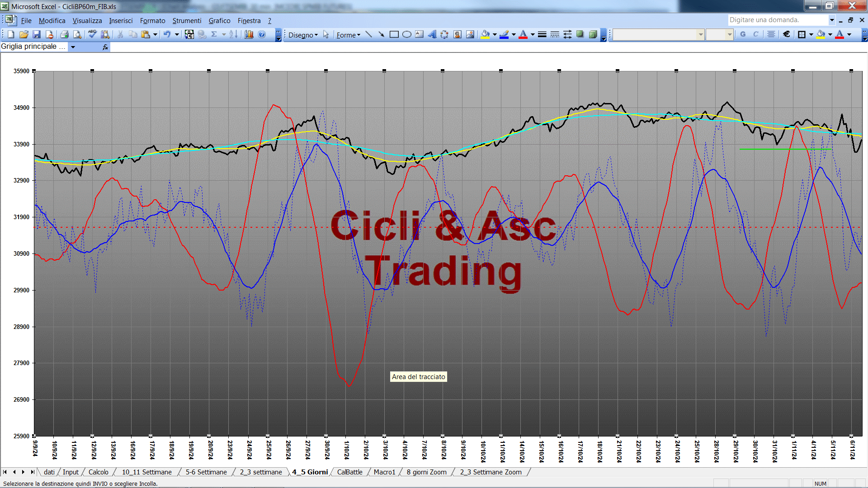
Task: Toggle Italic (C) formatting
Action: coord(755,34)
